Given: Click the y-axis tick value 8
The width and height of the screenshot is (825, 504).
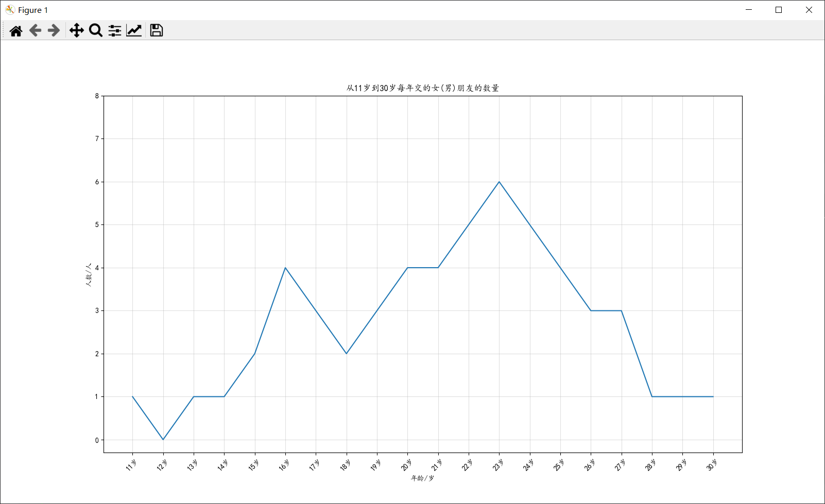Looking at the screenshot, I should [97, 96].
